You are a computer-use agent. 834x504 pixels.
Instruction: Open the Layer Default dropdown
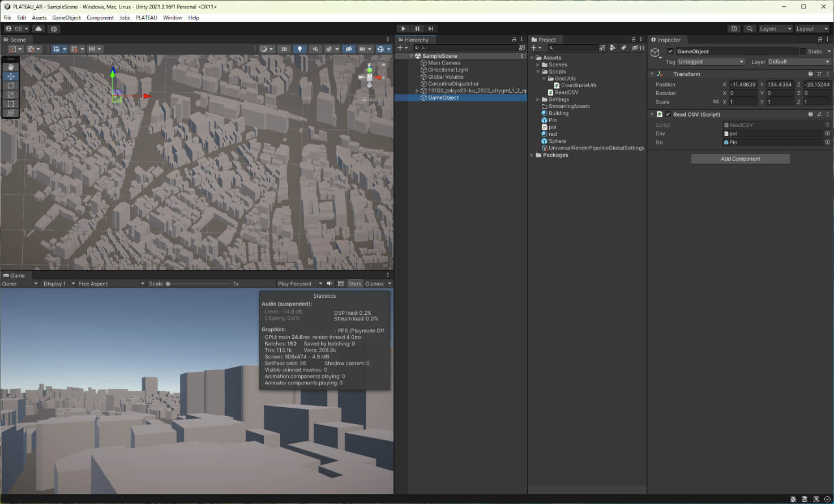[x=799, y=62]
